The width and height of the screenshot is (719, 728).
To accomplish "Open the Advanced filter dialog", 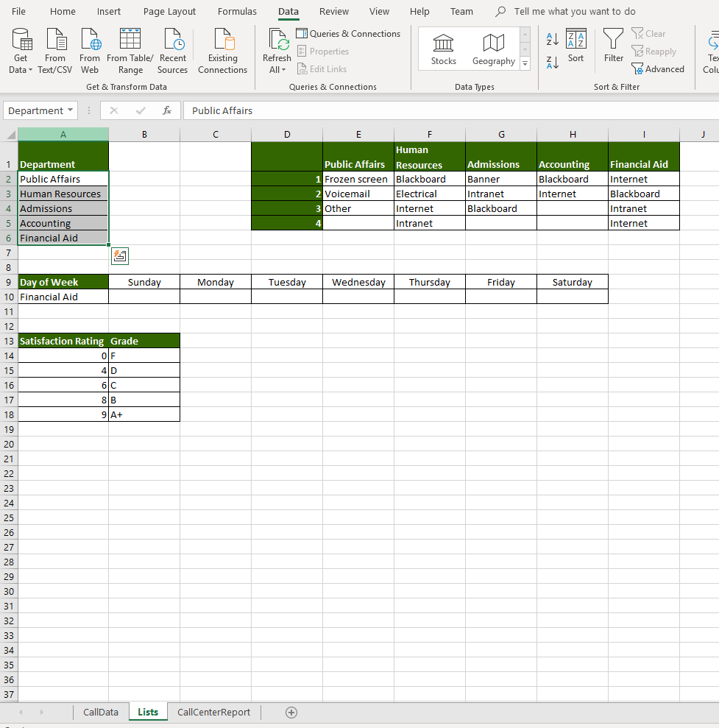I will [x=658, y=68].
